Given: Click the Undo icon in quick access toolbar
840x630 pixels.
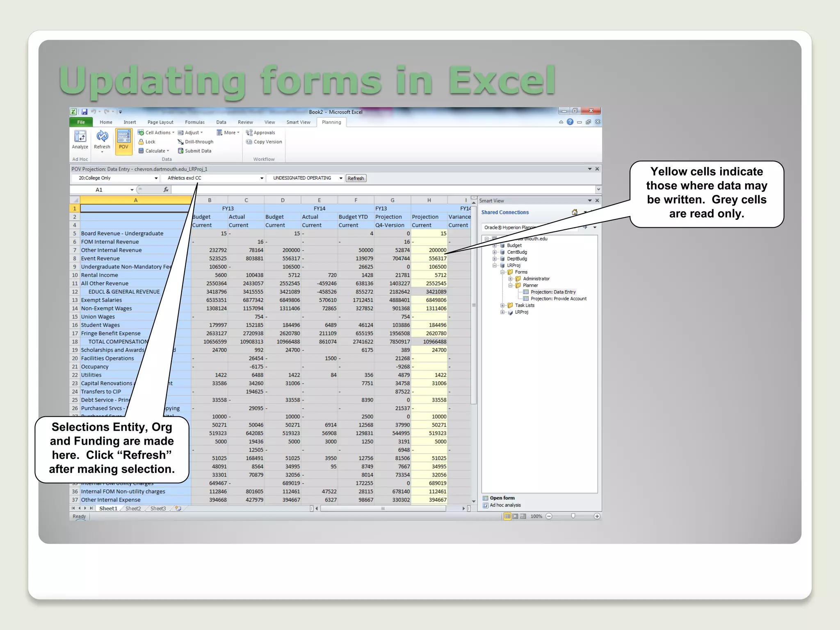Looking at the screenshot, I should coord(94,112).
